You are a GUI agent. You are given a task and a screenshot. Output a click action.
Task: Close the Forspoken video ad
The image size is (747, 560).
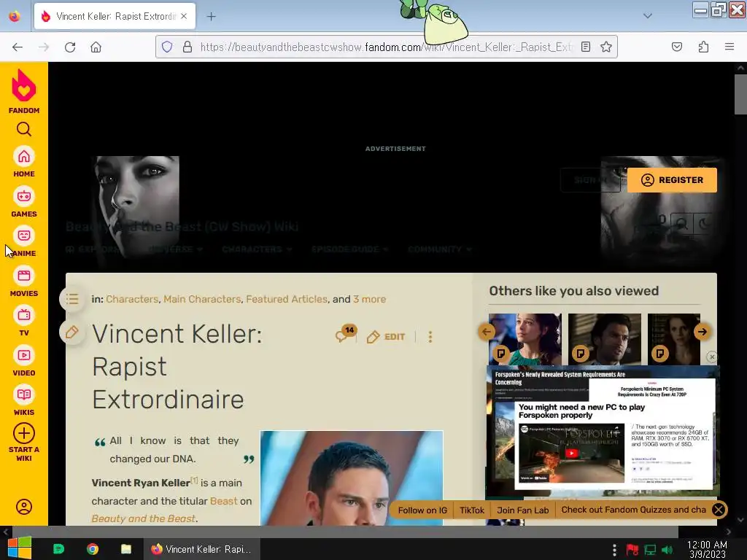712,357
